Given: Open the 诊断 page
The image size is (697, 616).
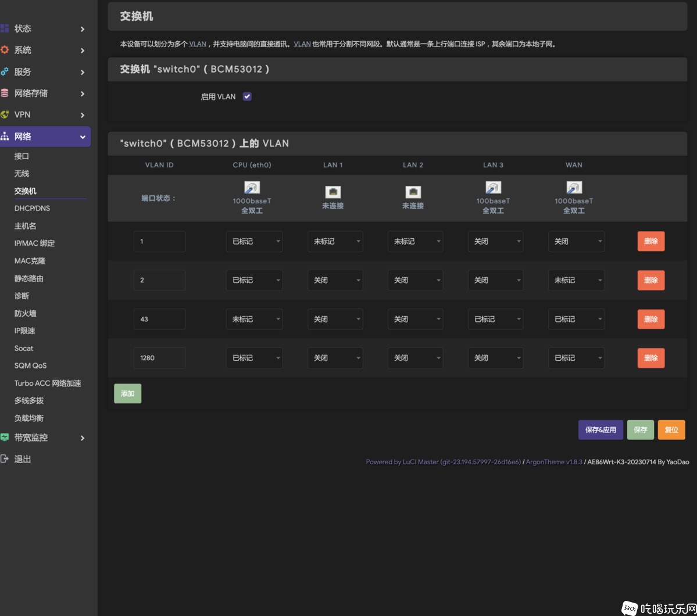Looking at the screenshot, I should pos(22,296).
